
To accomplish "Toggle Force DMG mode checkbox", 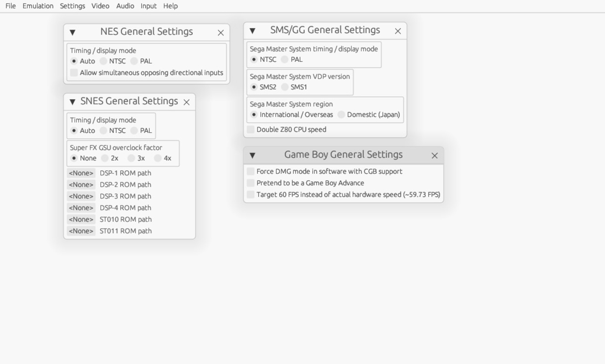I will [251, 172].
